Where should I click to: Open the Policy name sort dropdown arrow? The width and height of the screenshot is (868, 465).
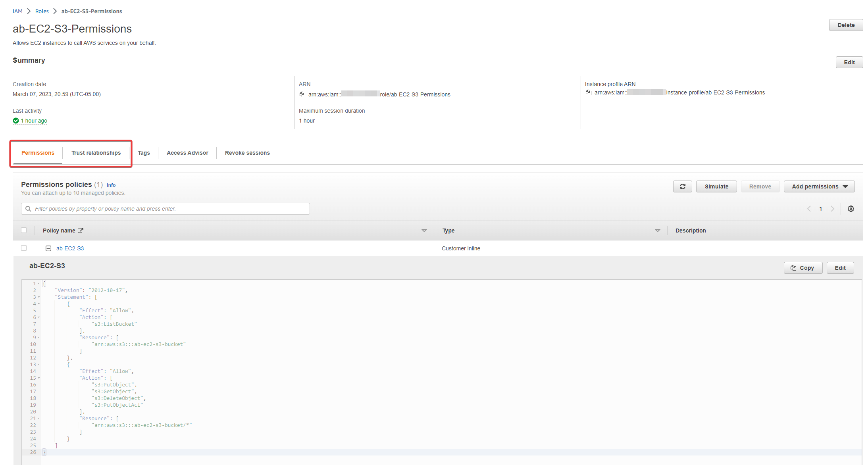[424, 230]
